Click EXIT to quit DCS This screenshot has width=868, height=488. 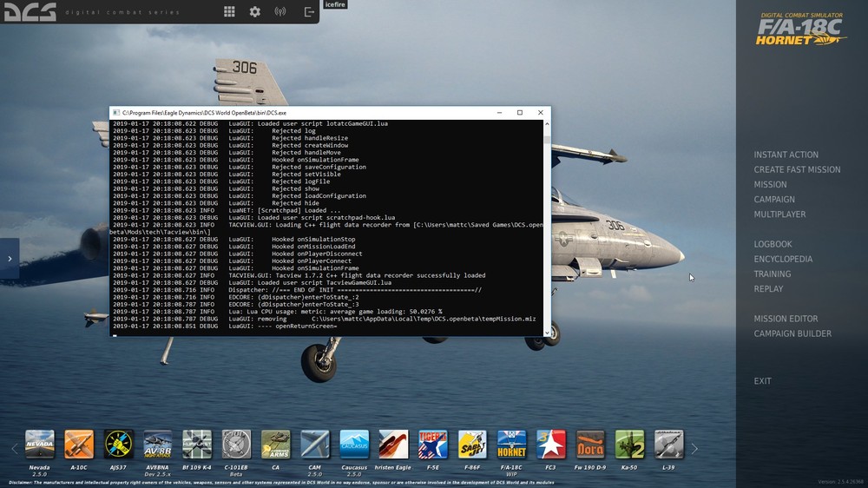coord(762,381)
